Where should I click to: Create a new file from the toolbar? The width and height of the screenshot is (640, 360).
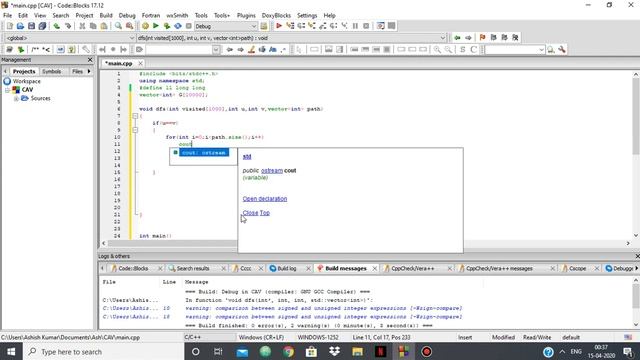coord(9,26)
